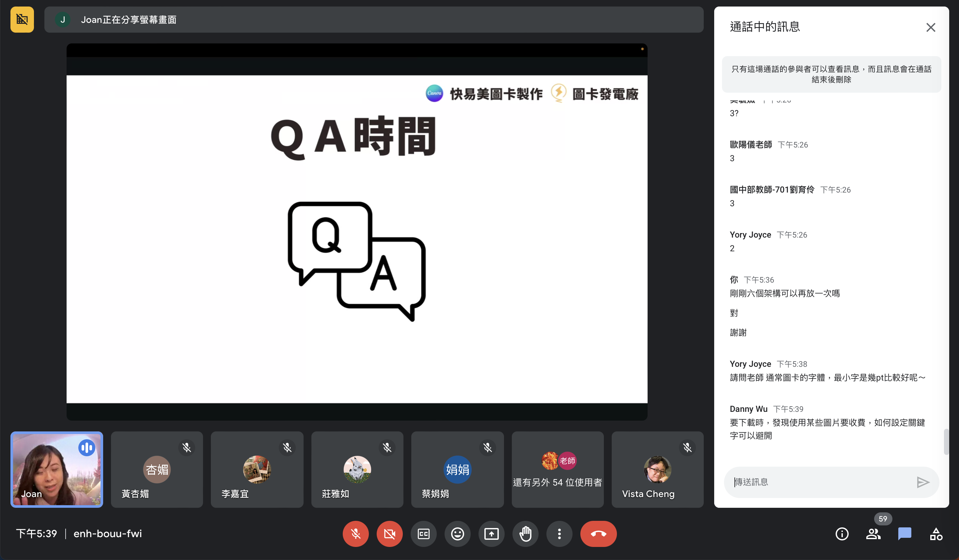
Task: Toggle the chat panel icon
Action: click(x=904, y=534)
